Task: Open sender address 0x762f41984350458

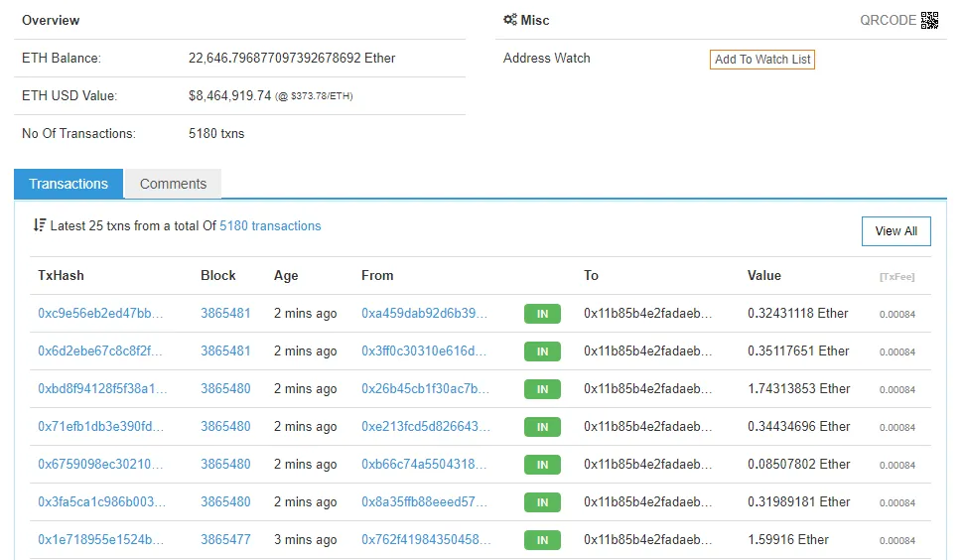Action: pos(426,539)
